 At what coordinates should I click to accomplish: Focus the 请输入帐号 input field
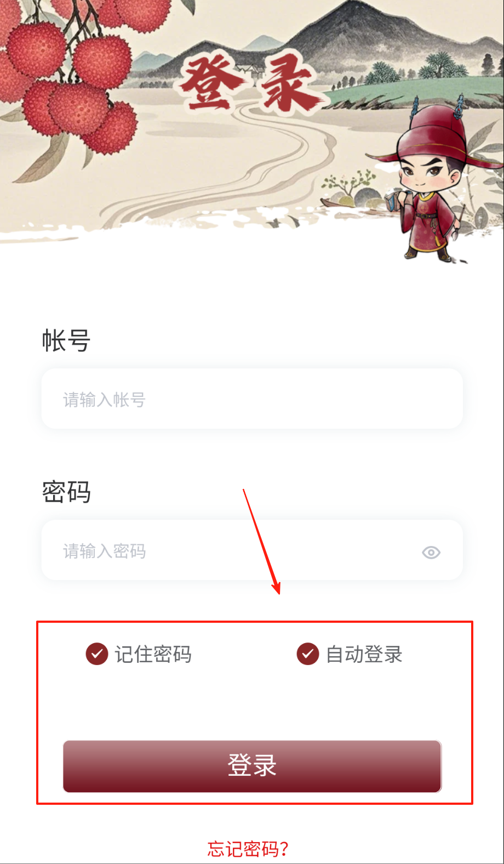click(x=252, y=399)
